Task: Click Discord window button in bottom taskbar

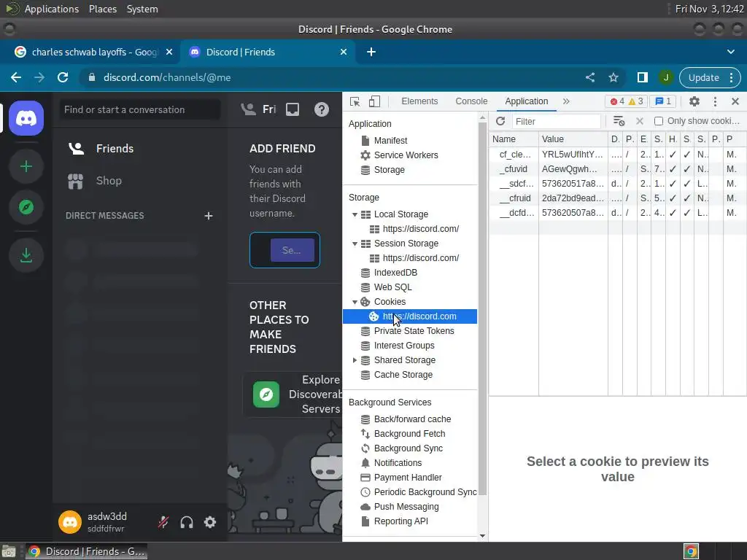Action: click(86, 551)
